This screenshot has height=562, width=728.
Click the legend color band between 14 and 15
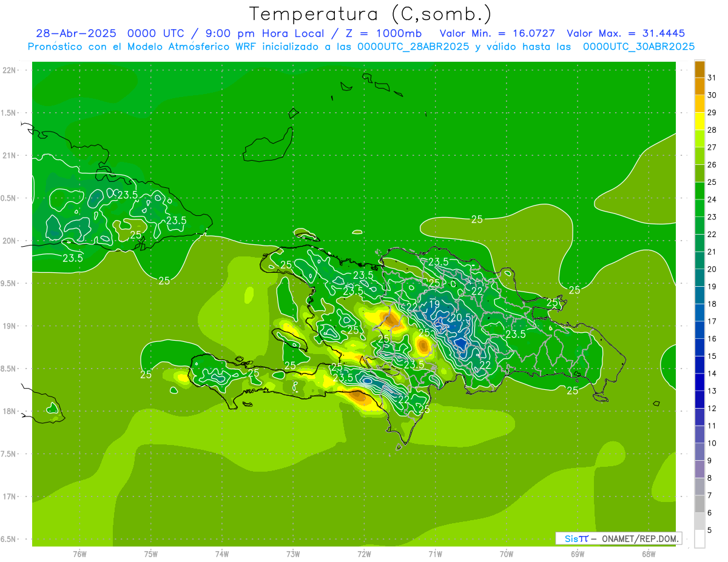[699, 365]
